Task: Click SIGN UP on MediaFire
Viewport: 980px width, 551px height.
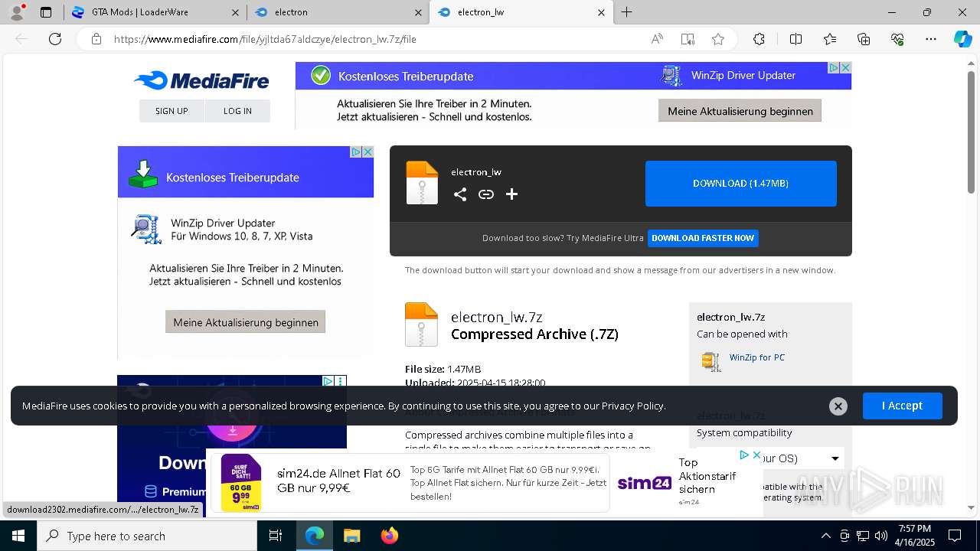Action: point(171,111)
